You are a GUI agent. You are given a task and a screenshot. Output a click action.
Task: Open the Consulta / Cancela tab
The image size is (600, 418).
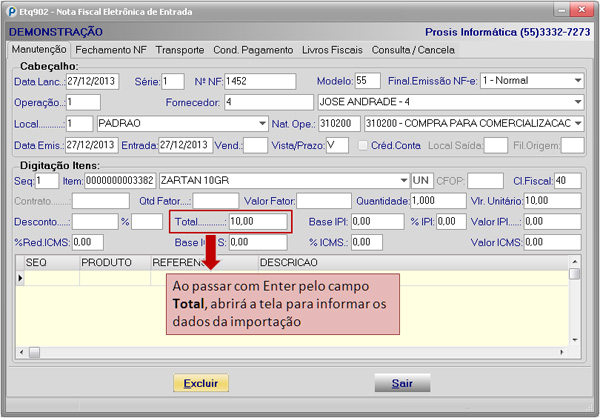[x=411, y=49]
